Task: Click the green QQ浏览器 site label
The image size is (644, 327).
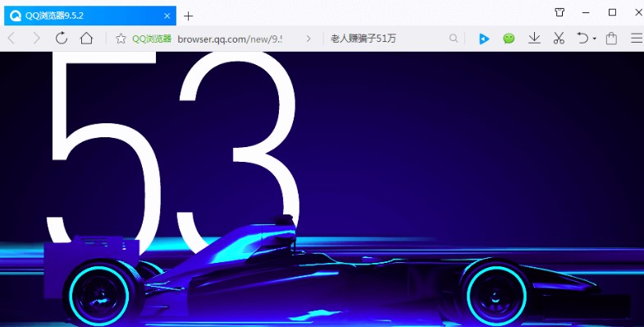Action: point(152,39)
